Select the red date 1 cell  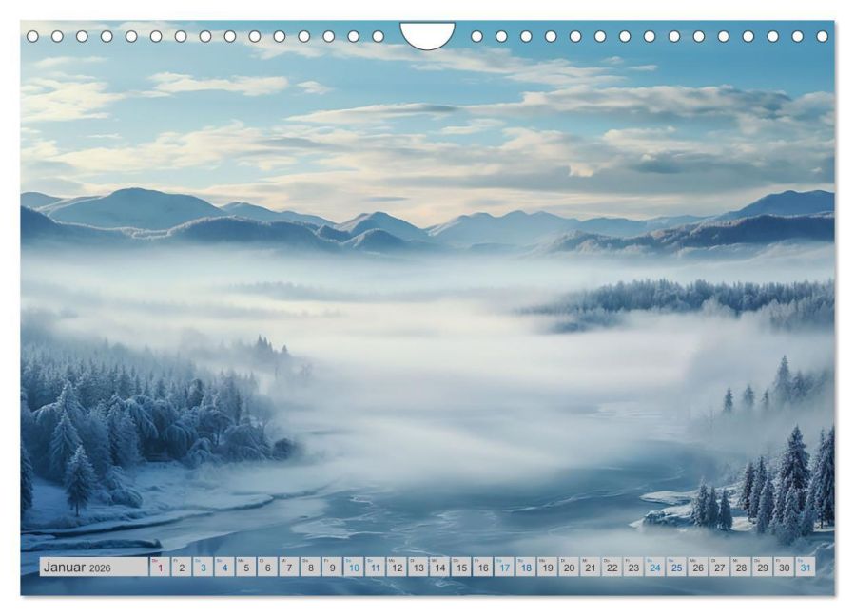tap(160, 567)
